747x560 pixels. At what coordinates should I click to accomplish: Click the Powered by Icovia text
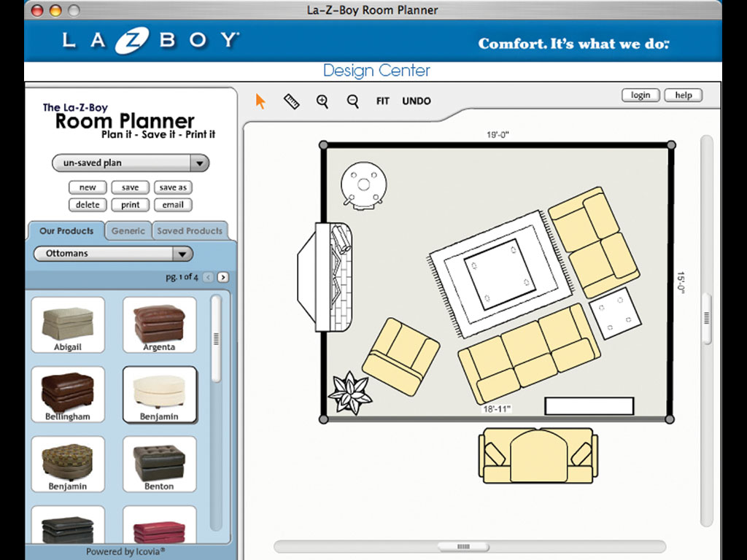[125, 551]
